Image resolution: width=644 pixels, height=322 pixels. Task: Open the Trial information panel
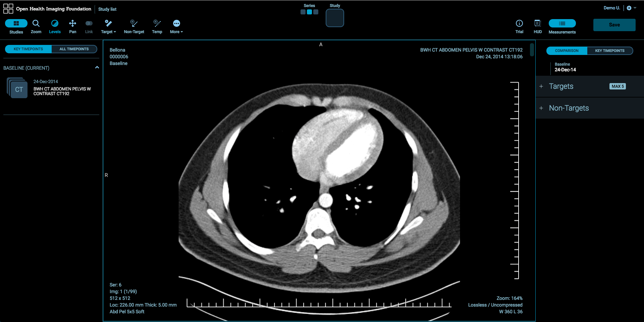519,26
